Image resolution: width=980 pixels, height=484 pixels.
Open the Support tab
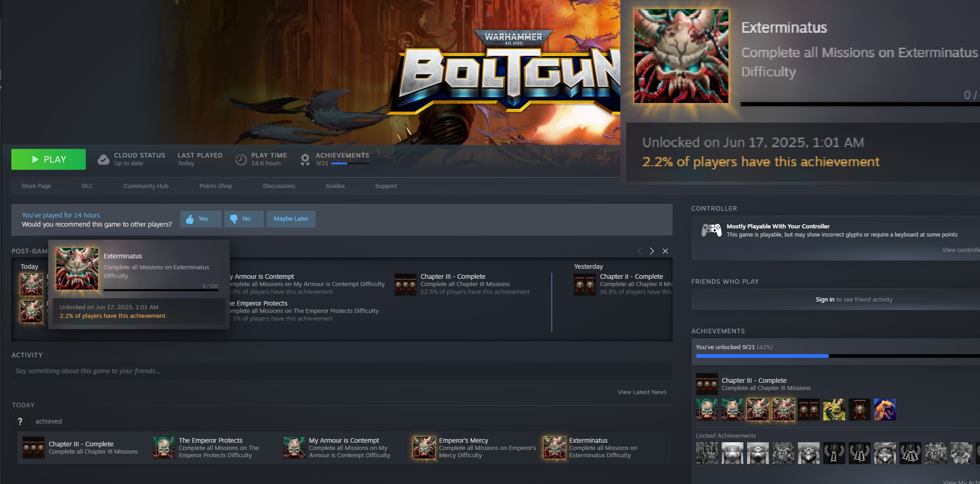tap(386, 186)
